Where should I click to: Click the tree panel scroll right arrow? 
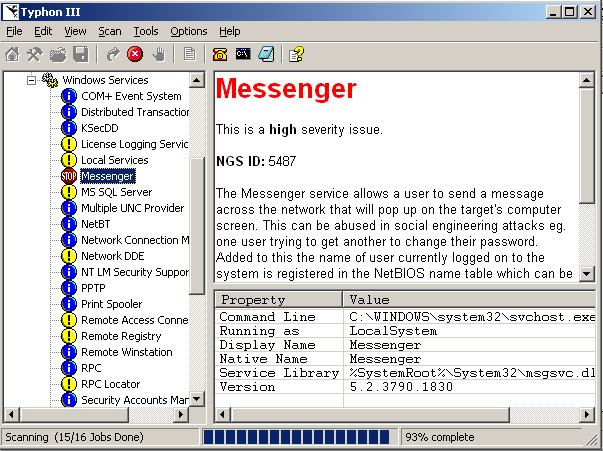click(x=180, y=415)
